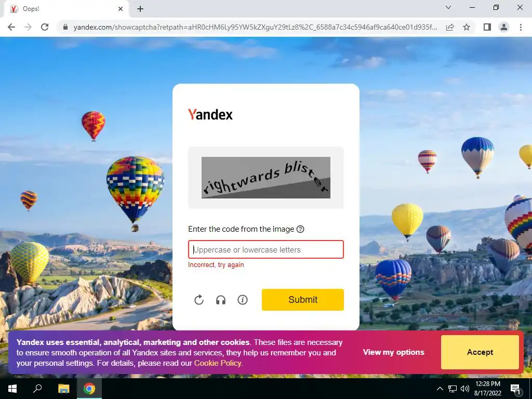This screenshot has height=399, width=532.
Task: Open the Chrome three-dot menu
Action: [521, 27]
